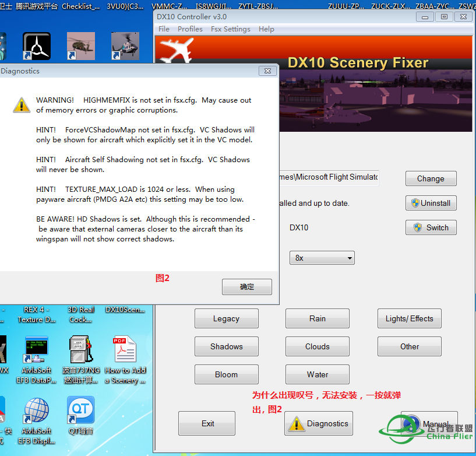Click Uninstall in DX10 Controller
The image size is (476, 456).
point(431,203)
